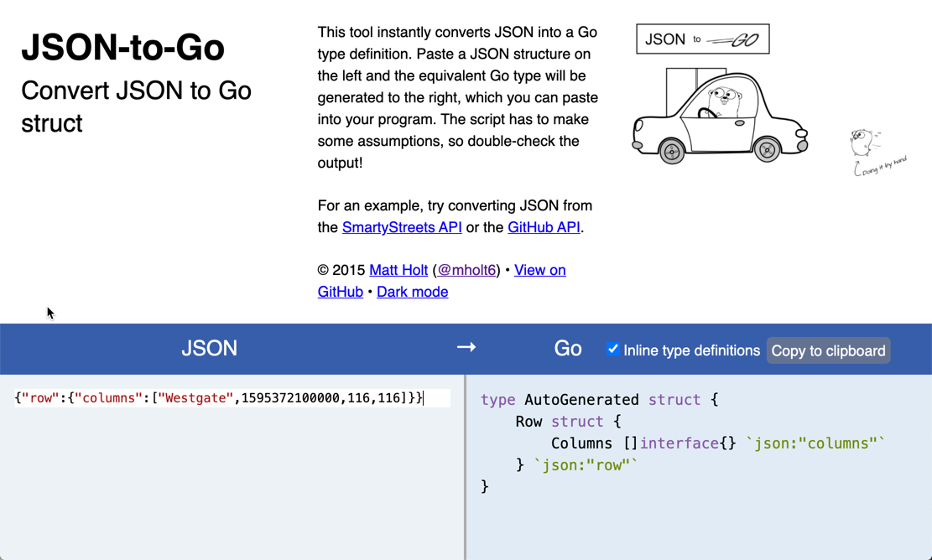Image resolution: width=932 pixels, height=560 pixels.
Task: Click the arrow between JSON and Go headers
Action: tap(466, 347)
